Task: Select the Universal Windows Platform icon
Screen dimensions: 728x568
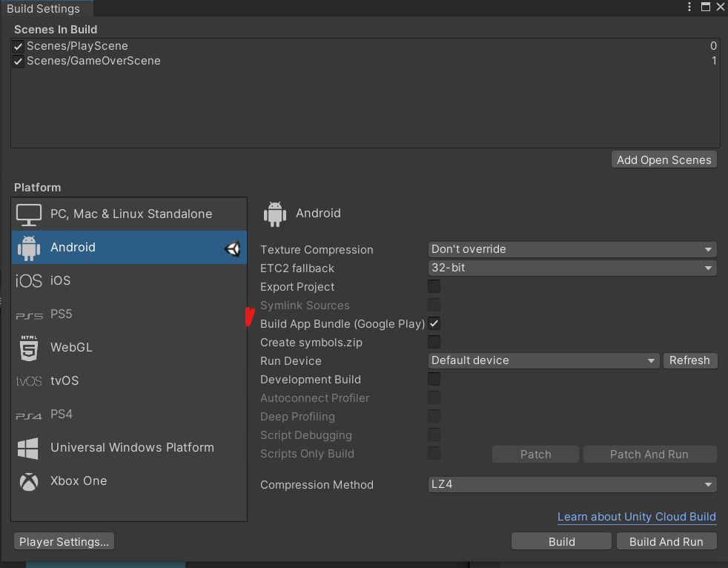Action: [x=29, y=448]
